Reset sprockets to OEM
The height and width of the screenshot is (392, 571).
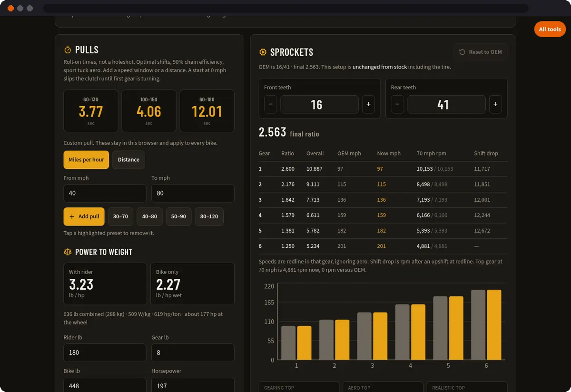pyautogui.click(x=481, y=52)
